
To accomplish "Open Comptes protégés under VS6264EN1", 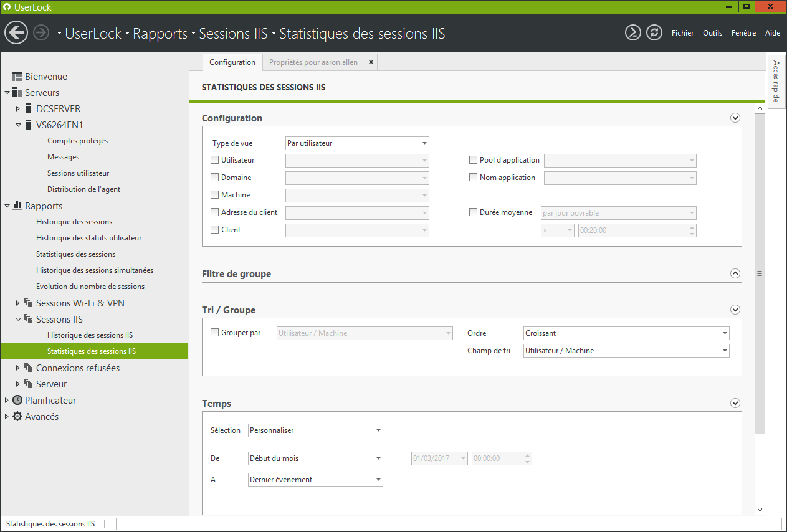I will click(x=77, y=141).
